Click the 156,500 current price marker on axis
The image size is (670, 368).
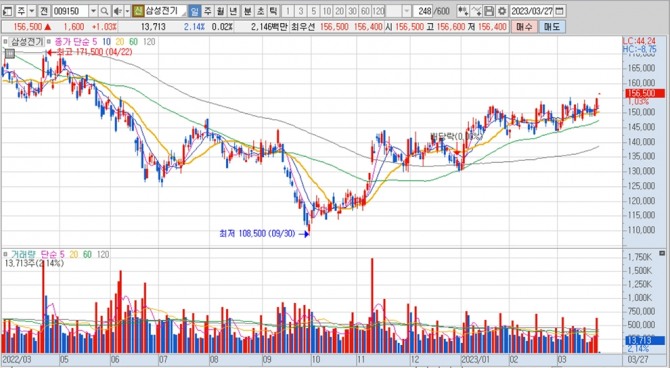point(645,93)
